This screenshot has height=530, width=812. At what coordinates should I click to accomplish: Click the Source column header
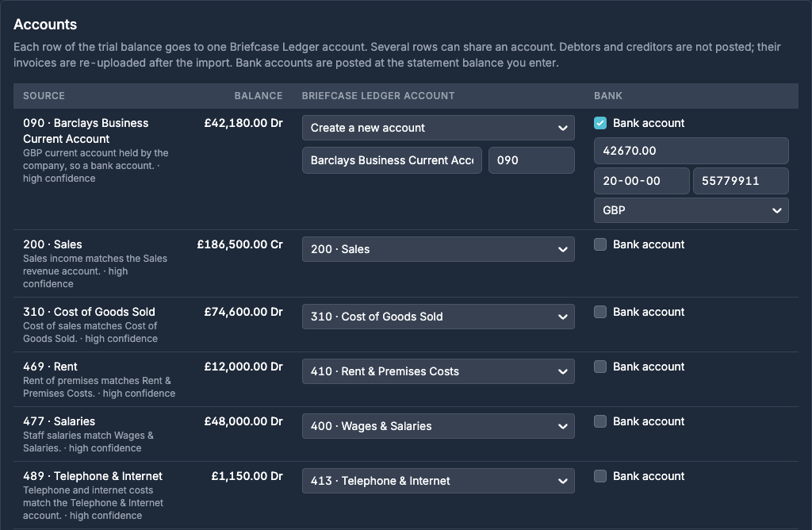(x=44, y=96)
